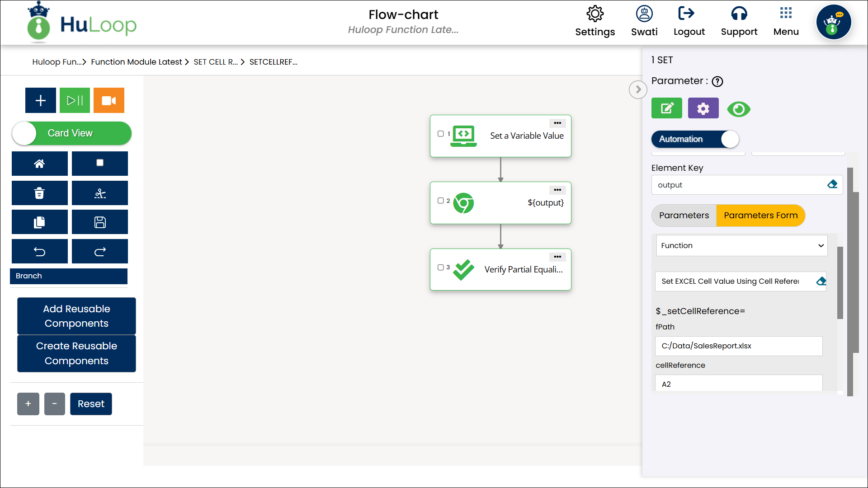Check the checkbox on step 2 card
868x488 pixels.
[x=440, y=201]
